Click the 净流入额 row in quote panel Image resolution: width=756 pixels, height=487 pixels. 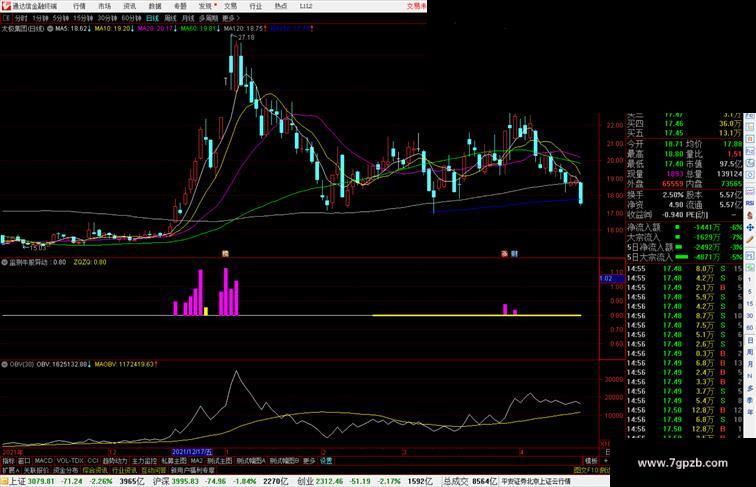point(685,227)
